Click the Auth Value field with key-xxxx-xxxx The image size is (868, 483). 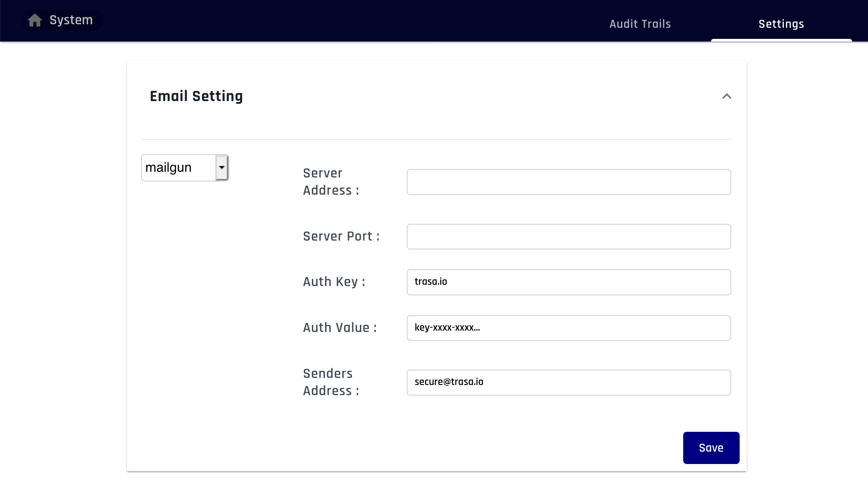[x=569, y=328]
